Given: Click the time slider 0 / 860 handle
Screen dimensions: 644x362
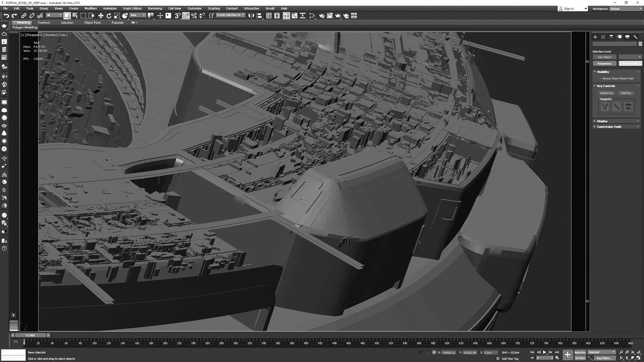Looking at the screenshot, I should [30, 335].
